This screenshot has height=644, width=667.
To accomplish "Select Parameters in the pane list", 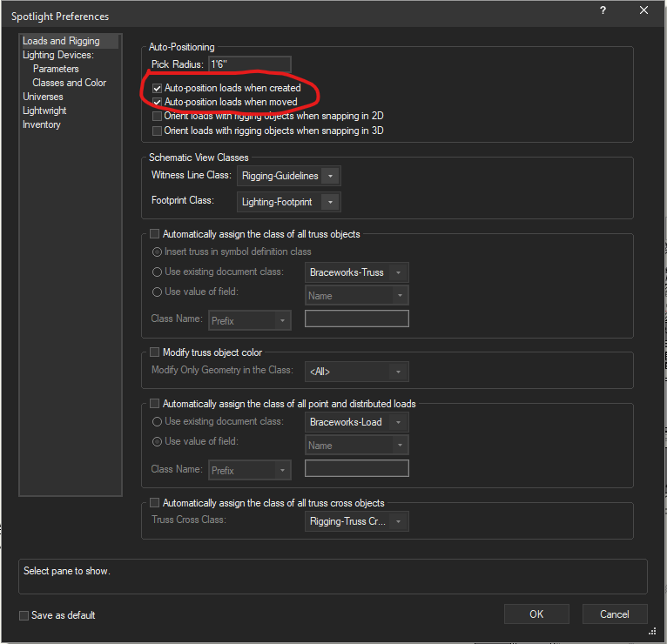I will (56, 69).
